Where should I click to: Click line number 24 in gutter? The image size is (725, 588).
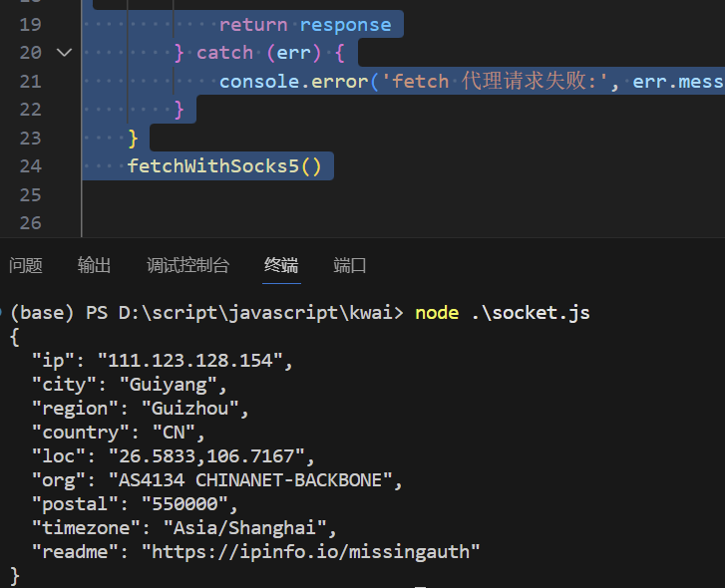30,166
